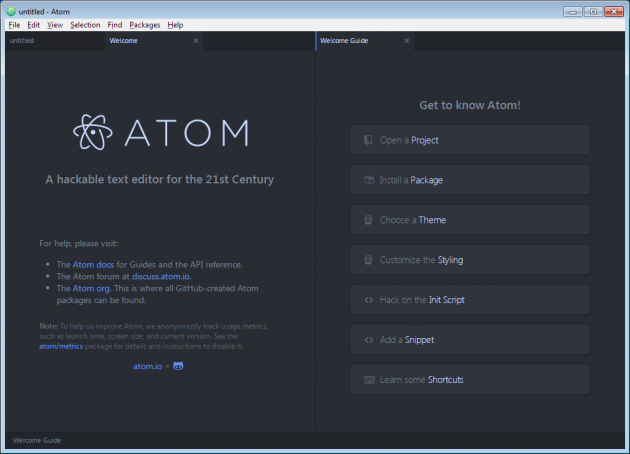Open the Find menu
The width and height of the screenshot is (630, 454).
click(x=115, y=25)
